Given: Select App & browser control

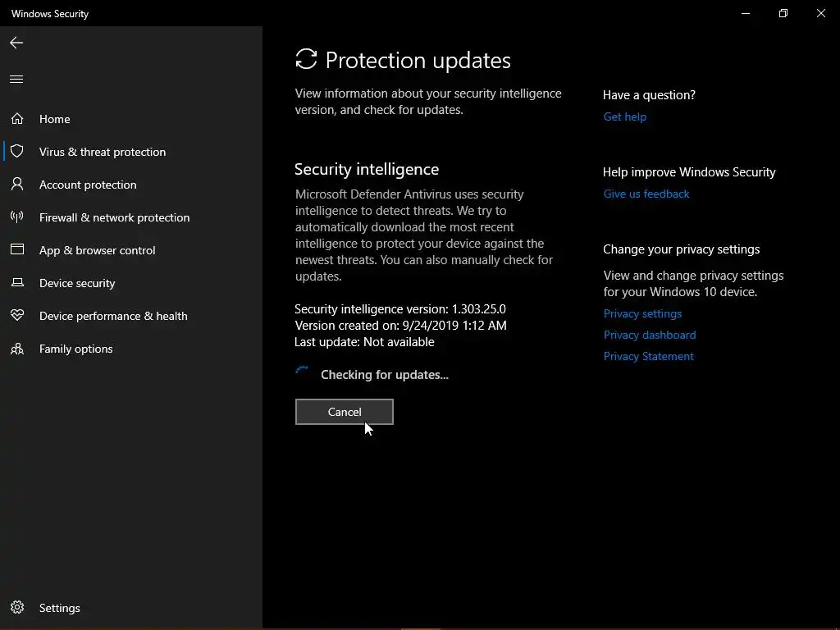Looking at the screenshot, I should click(x=97, y=250).
